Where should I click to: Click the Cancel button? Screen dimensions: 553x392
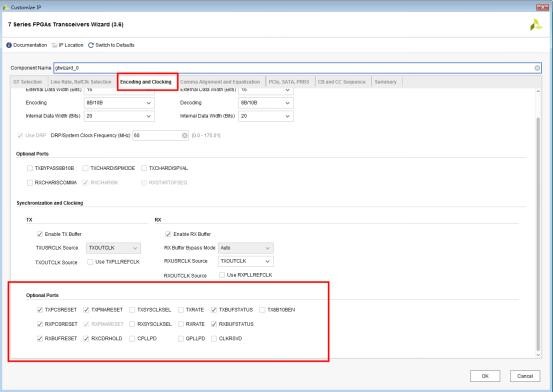tap(525, 376)
